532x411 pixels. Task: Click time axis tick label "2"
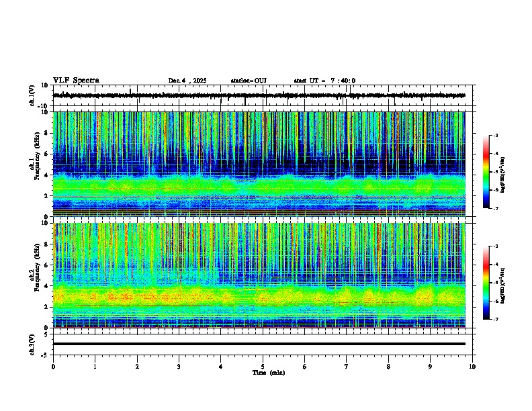pyautogui.click(x=137, y=367)
